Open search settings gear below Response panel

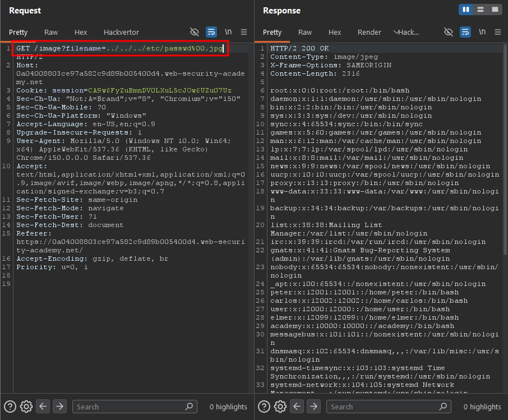click(x=280, y=407)
